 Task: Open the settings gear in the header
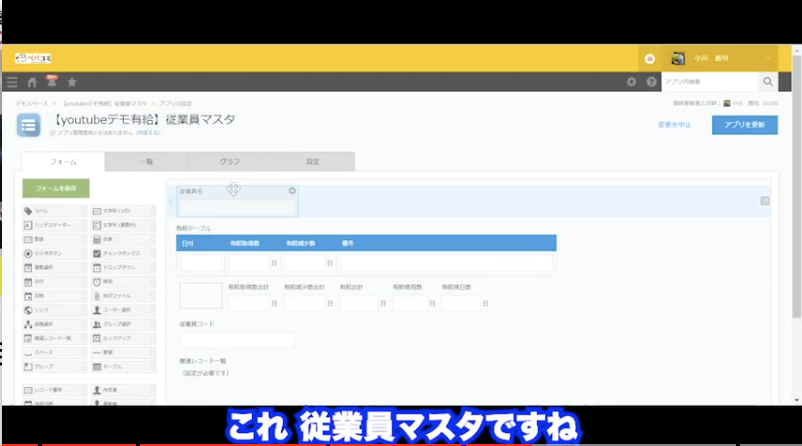[x=631, y=82]
